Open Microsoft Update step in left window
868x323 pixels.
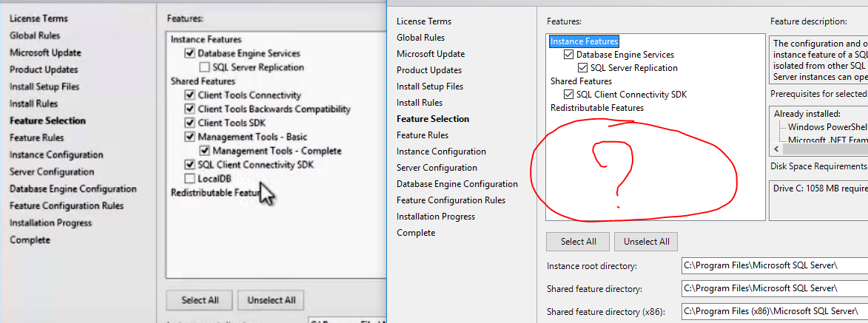(45, 53)
